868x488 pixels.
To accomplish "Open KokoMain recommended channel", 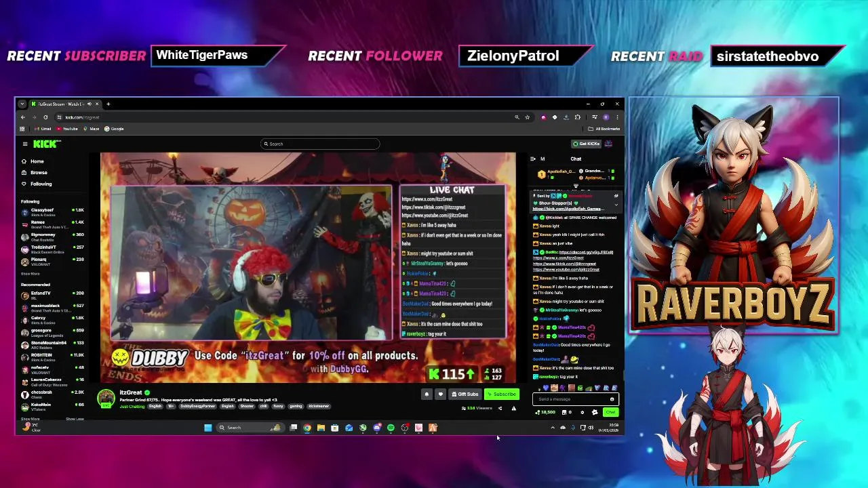I will (x=53, y=407).
